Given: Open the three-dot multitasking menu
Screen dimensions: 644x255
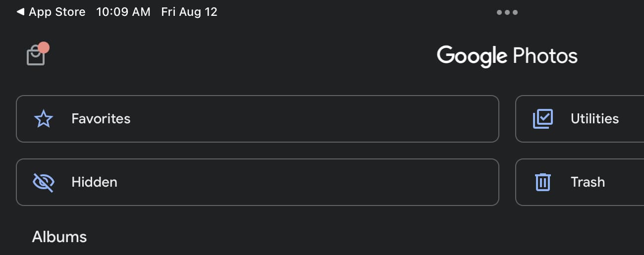Looking at the screenshot, I should tap(507, 12).
